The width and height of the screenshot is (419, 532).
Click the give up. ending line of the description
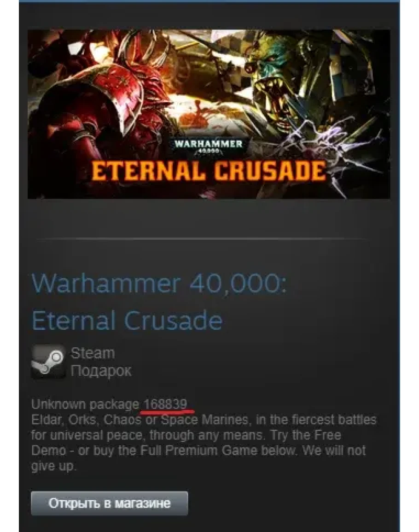click(x=54, y=467)
